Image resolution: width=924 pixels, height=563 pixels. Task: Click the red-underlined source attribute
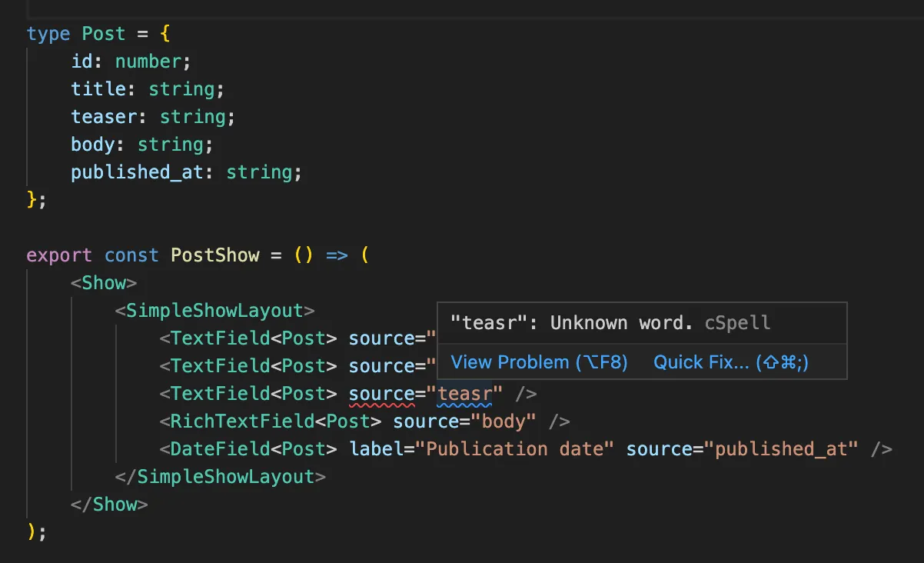(x=382, y=393)
